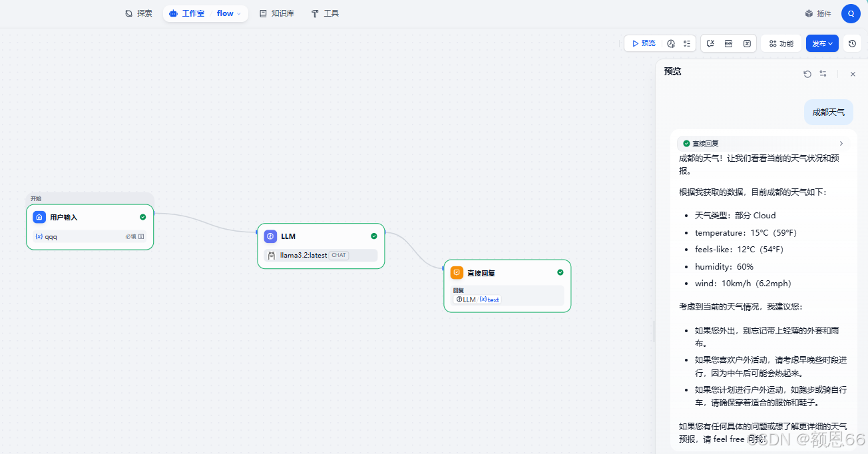This screenshot has width=868, height=454.
Task: Select the 直接回复 answer node
Action: [507, 286]
